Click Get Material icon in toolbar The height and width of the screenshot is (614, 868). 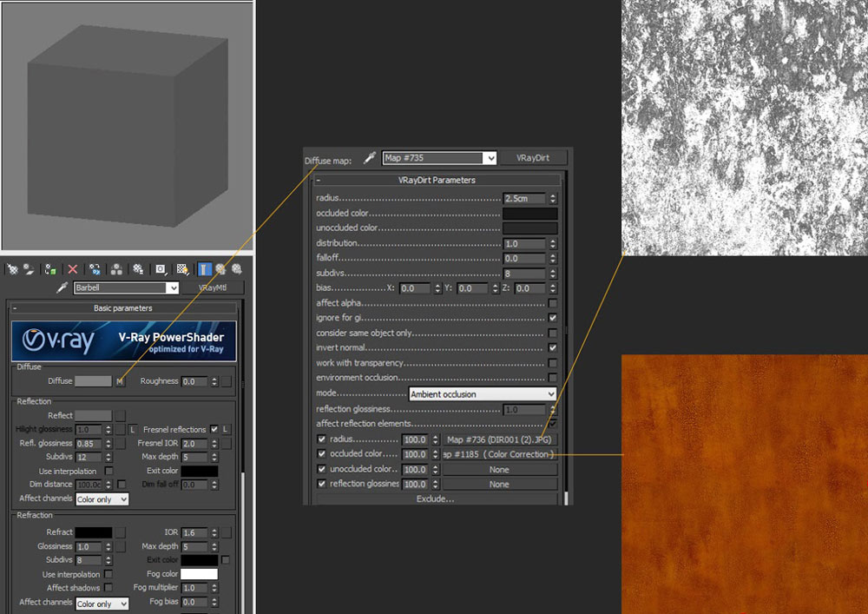click(x=12, y=270)
